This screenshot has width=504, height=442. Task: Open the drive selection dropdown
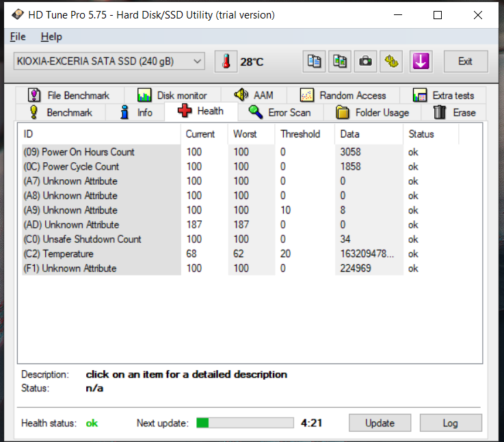109,61
